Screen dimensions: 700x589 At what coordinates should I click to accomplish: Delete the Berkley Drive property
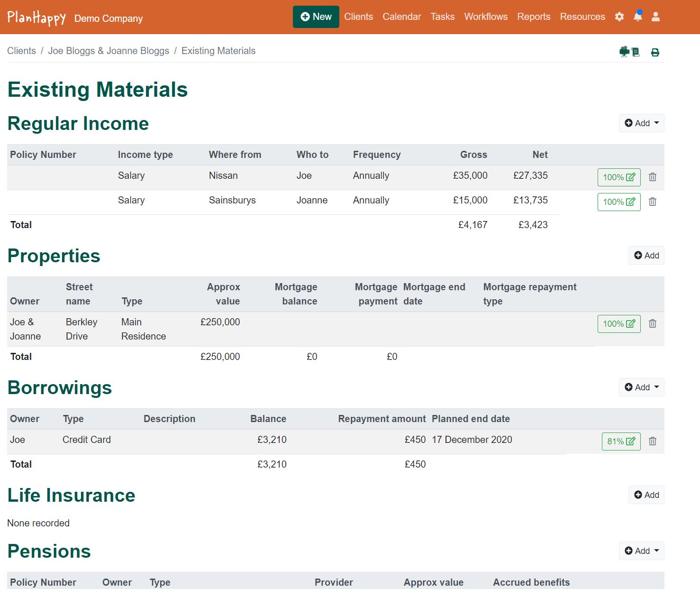pos(652,323)
